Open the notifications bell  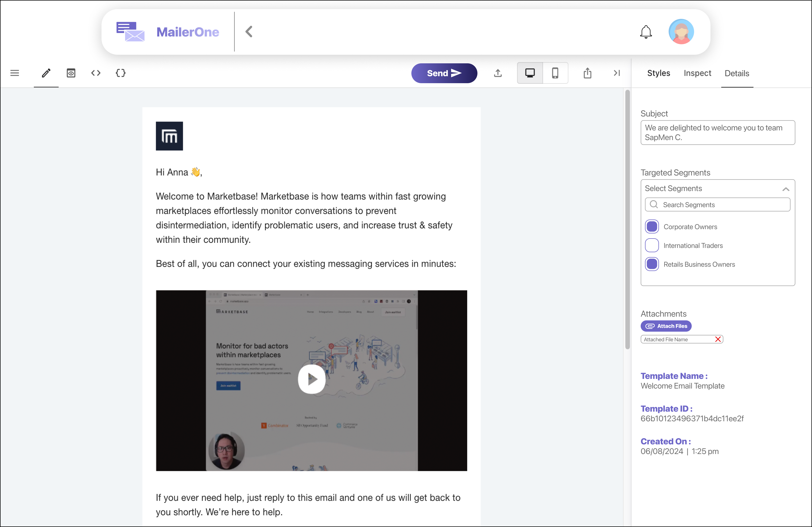(x=646, y=32)
